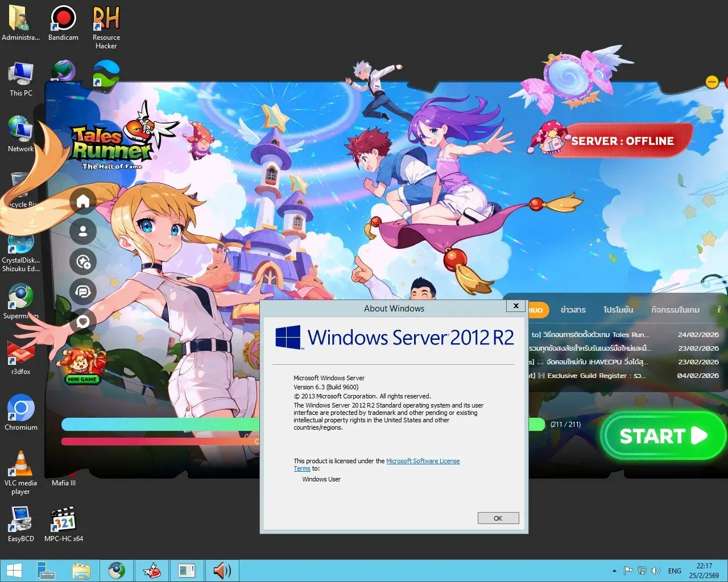Expand hidden system tray icons arrow

click(x=614, y=571)
